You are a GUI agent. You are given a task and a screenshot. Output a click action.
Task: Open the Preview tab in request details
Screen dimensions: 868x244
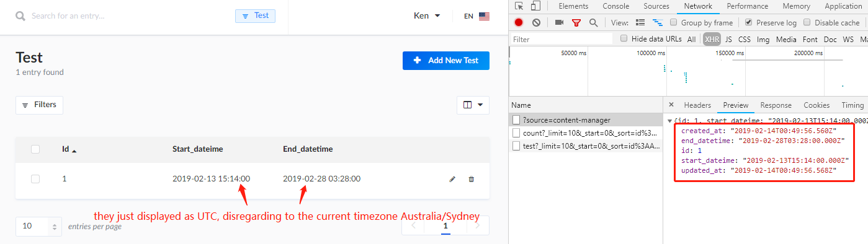tap(736, 105)
